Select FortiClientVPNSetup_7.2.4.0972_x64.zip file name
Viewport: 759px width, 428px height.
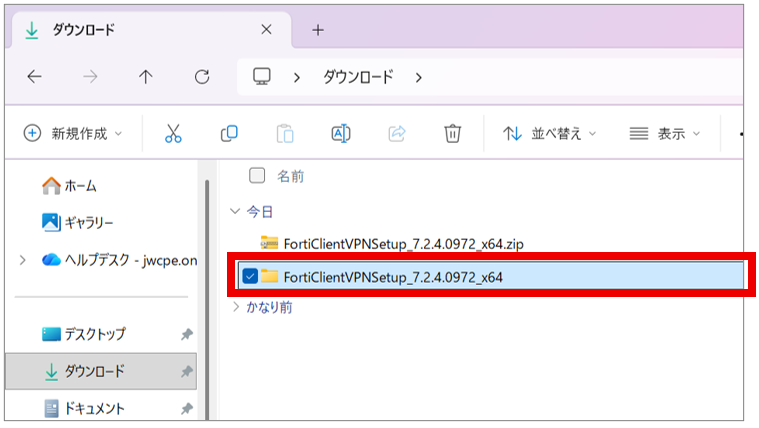click(404, 244)
